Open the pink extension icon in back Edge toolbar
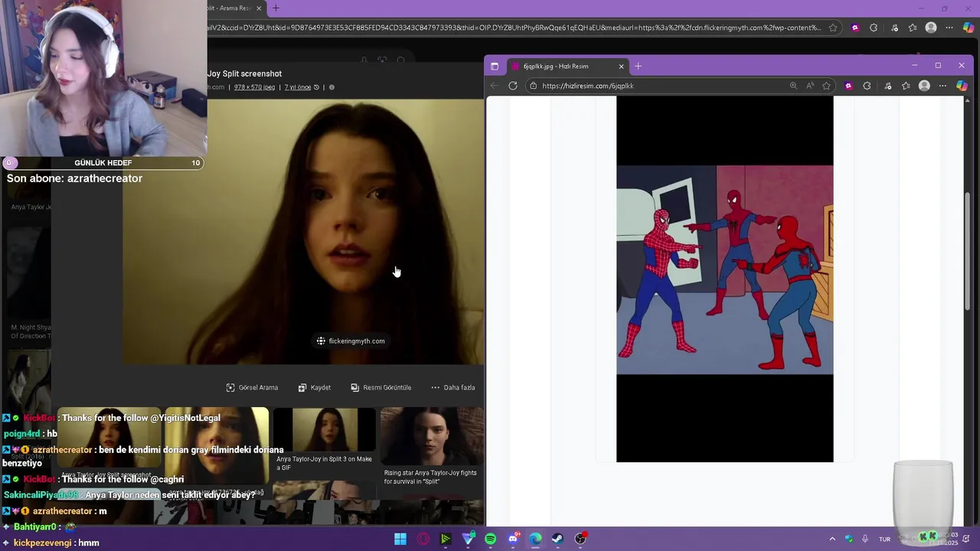Image resolution: width=980 pixels, height=551 pixels. pos(855,28)
